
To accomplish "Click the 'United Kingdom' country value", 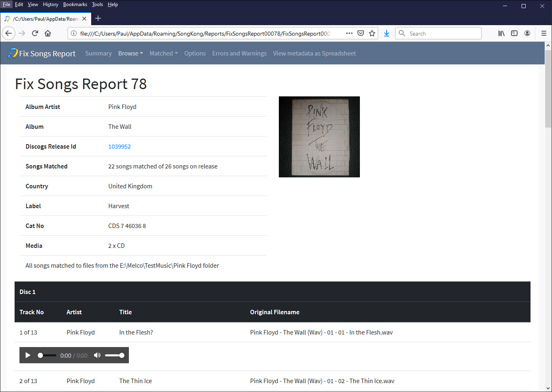I will coord(130,186).
